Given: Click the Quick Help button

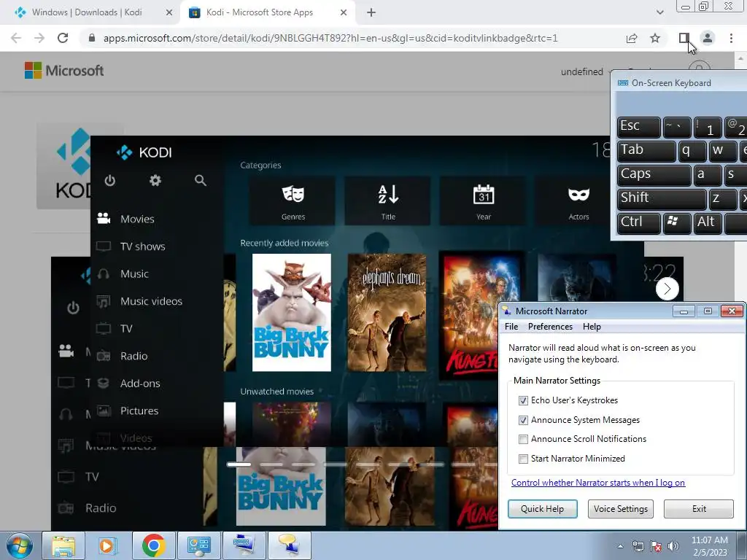Looking at the screenshot, I should (543, 508).
